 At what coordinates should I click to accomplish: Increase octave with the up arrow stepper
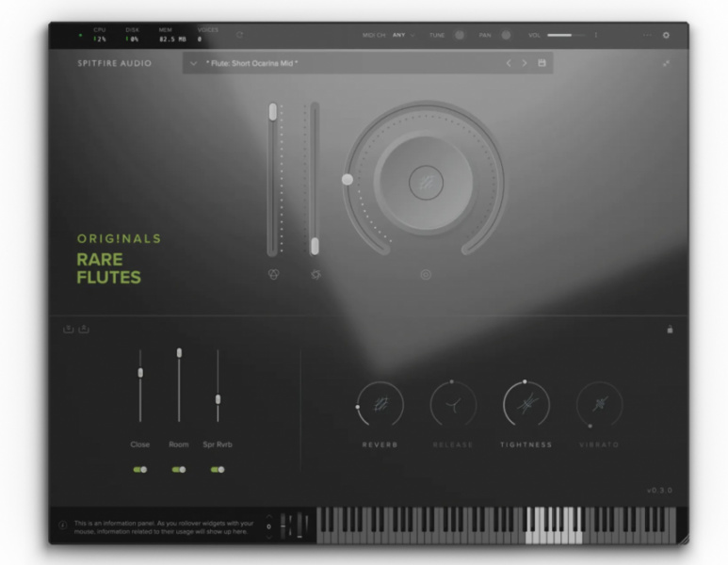268,516
